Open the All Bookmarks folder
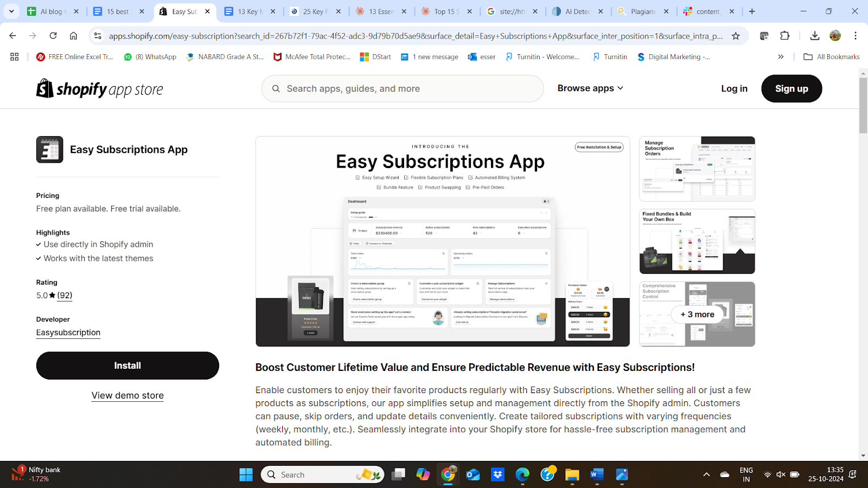This screenshot has width=868, height=488. click(x=832, y=56)
